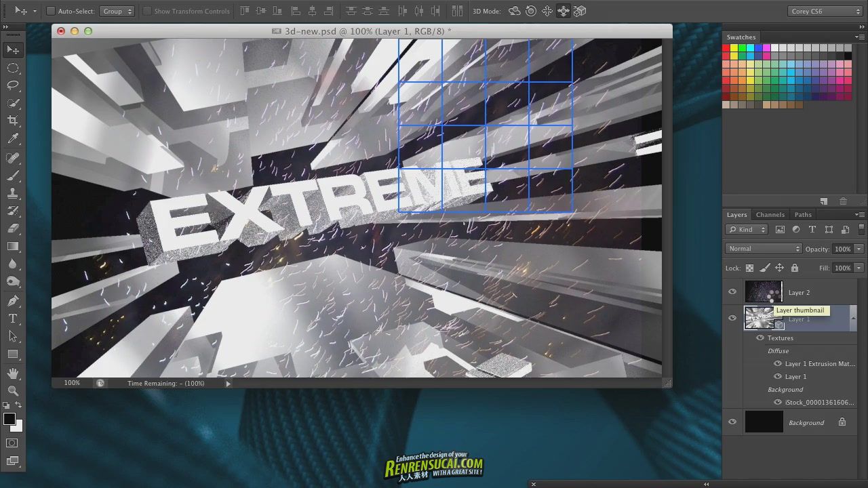
Task: Click the foreground color swatch
Action: pyautogui.click(x=9, y=419)
